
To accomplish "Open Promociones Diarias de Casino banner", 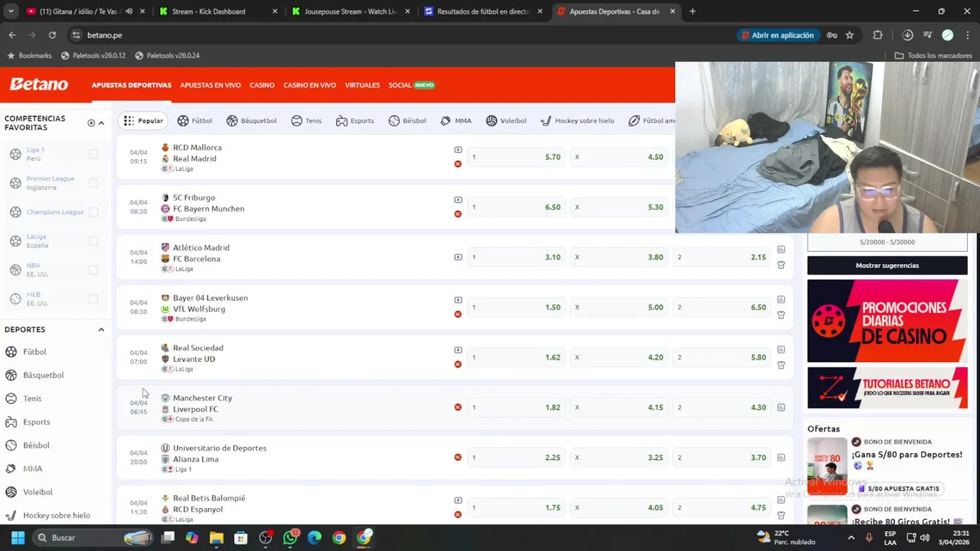I will [x=887, y=321].
